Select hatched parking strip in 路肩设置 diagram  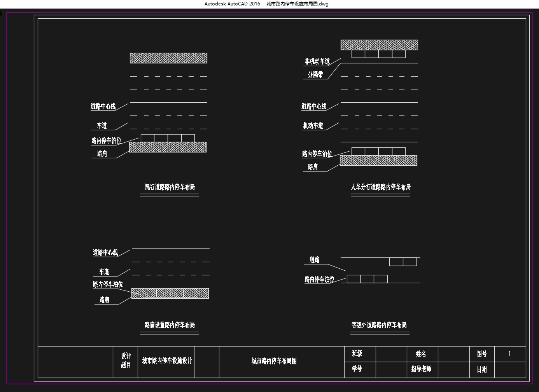click(x=170, y=293)
